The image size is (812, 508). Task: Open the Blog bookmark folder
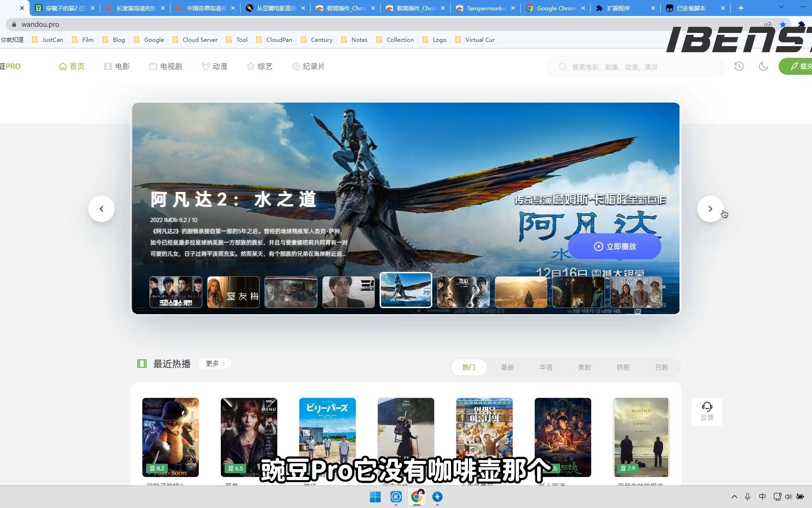[x=114, y=40]
